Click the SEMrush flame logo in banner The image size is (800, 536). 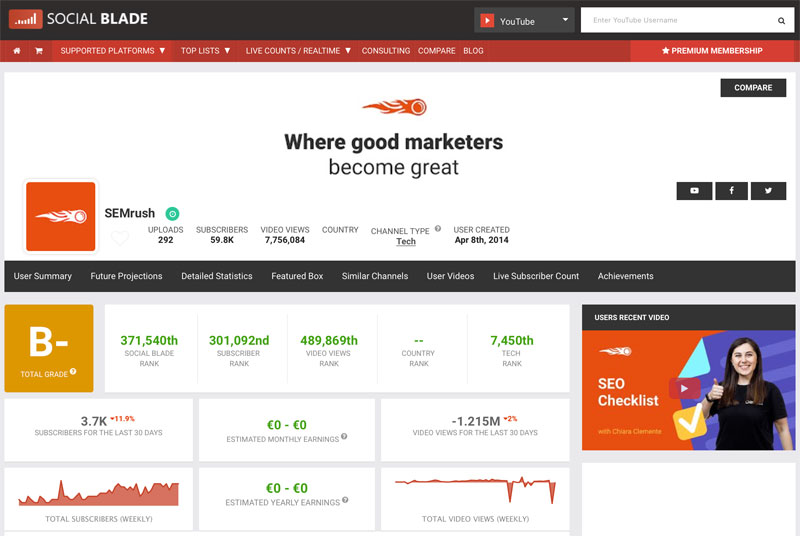394,107
